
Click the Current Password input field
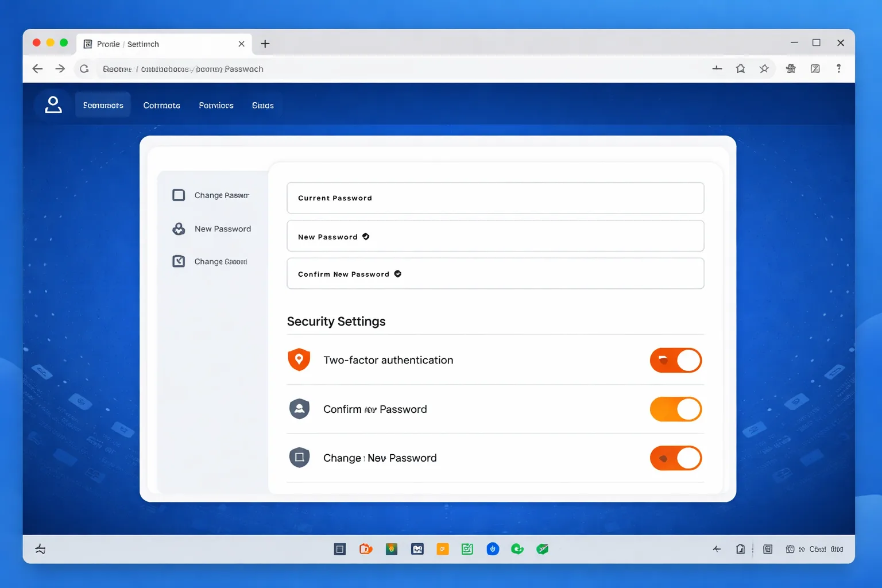(496, 198)
